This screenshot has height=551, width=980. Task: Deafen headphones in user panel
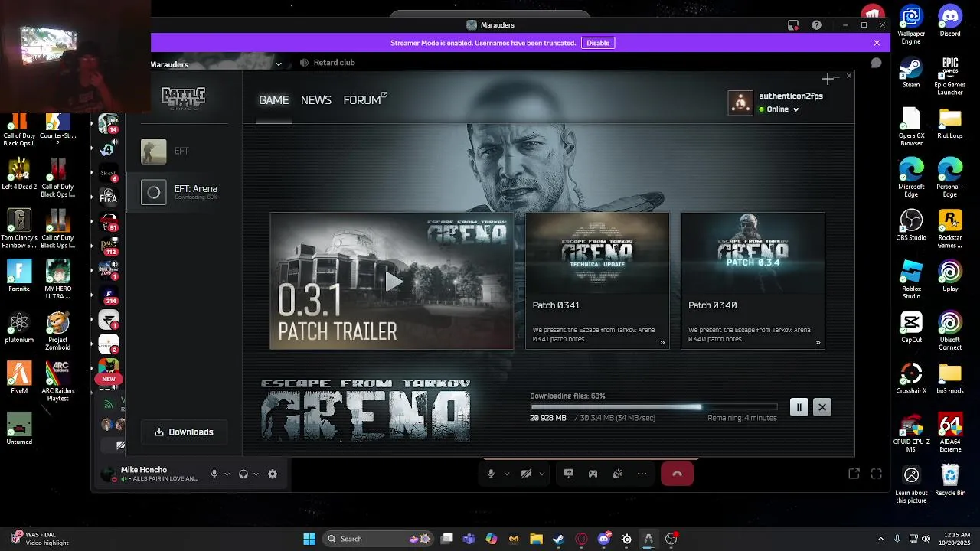[x=243, y=474]
